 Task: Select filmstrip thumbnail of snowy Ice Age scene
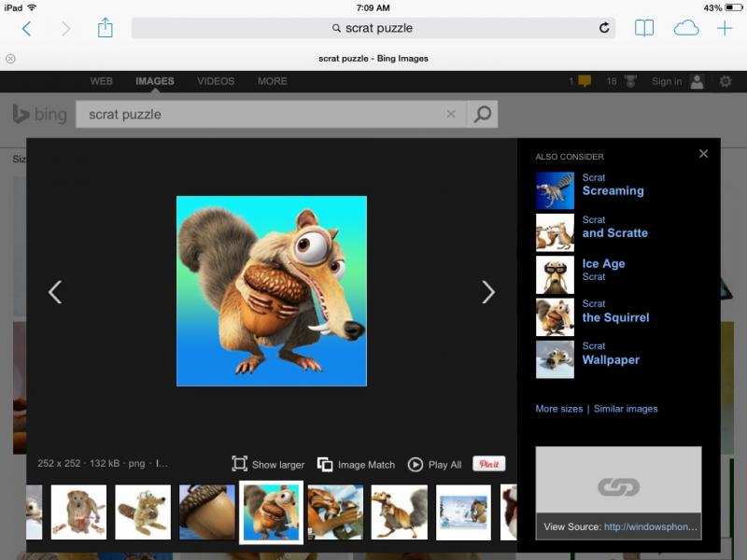tap(463, 512)
